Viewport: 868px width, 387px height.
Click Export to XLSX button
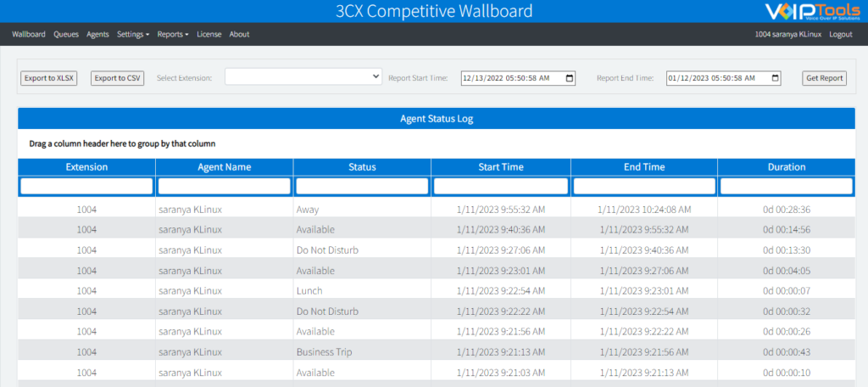pyautogui.click(x=48, y=78)
